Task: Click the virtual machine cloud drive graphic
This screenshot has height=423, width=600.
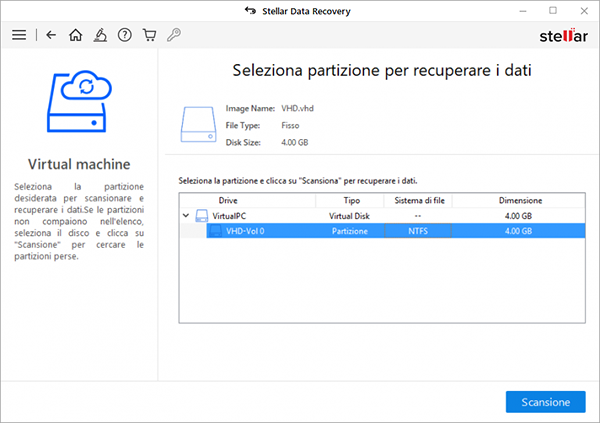Action: coord(79,101)
